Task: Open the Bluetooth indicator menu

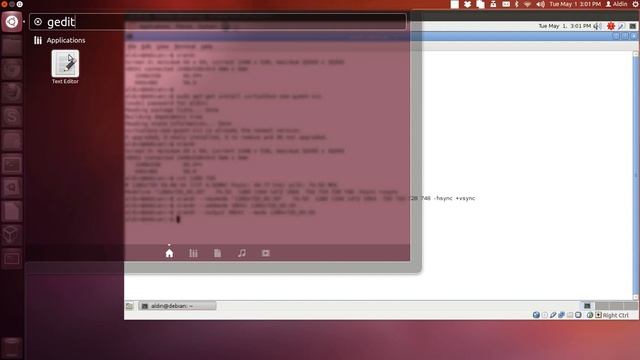Action: [x=516, y=4]
